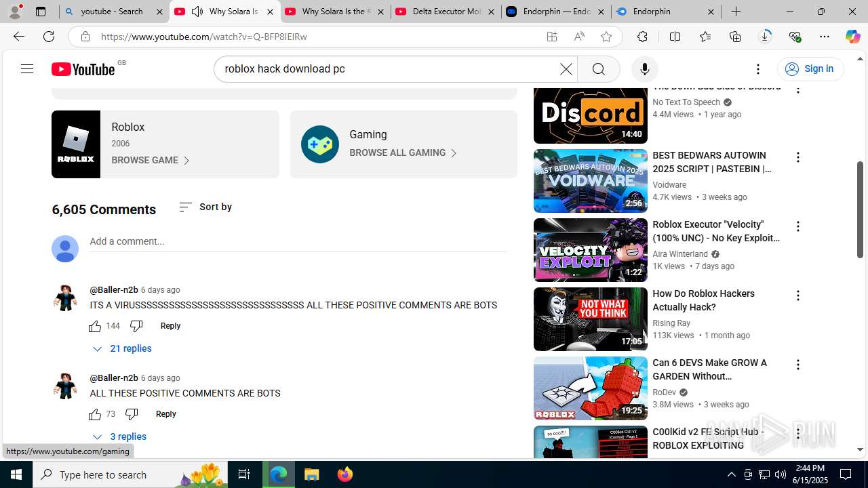Screen dimensions: 868x488
Task: Go to the YouTube home logo
Action: [x=83, y=69]
